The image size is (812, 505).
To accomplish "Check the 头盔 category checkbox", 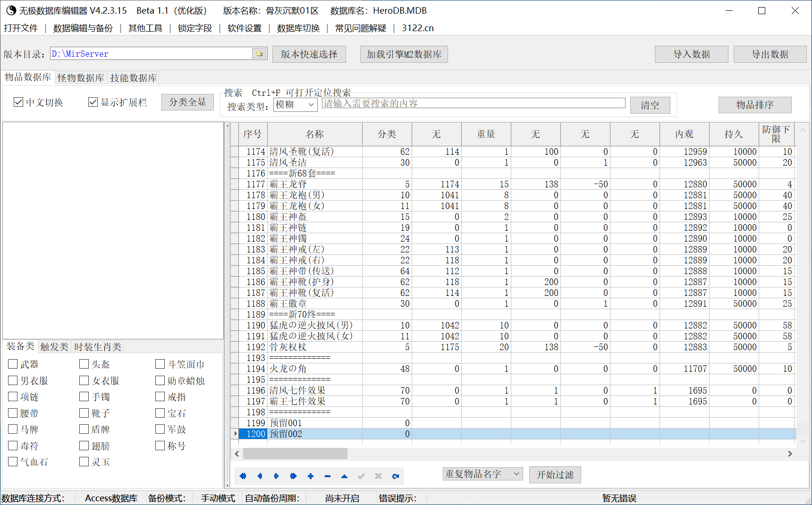I will (84, 364).
